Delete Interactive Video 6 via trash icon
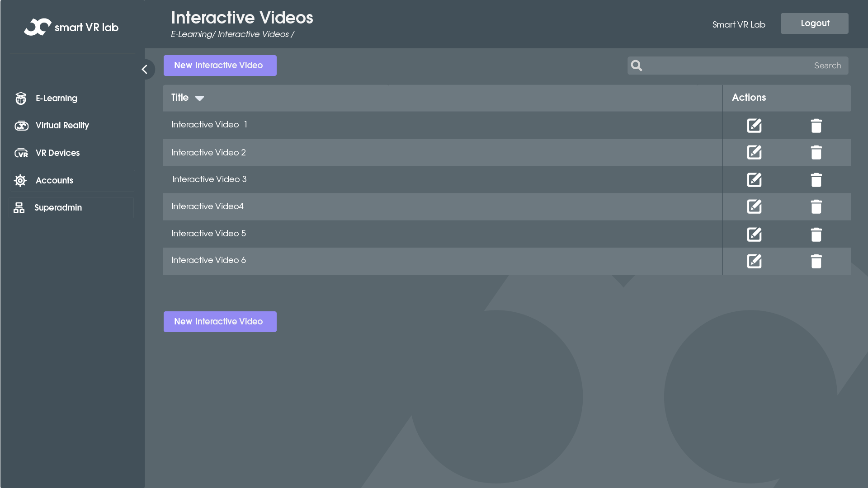The image size is (868, 488). click(816, 261)
